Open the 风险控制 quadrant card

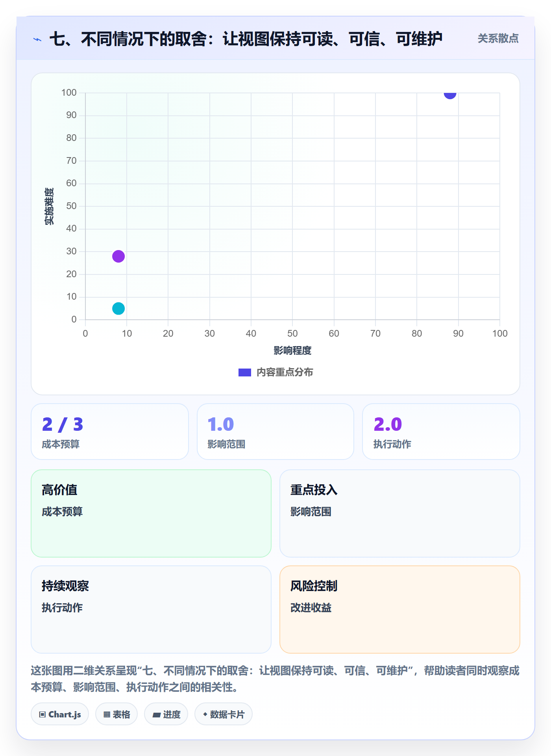point(400,610)
